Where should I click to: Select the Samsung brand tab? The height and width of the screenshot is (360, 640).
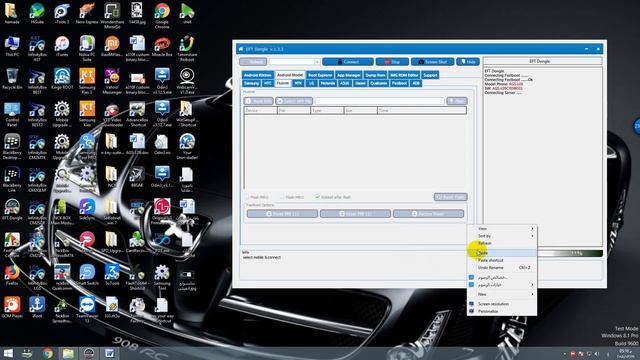coord(251,83)
